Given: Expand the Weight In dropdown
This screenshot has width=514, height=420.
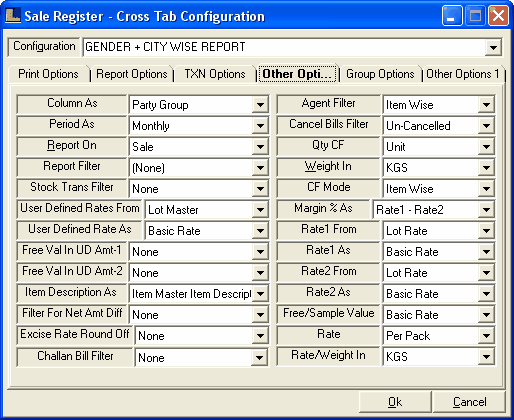Looking at the screenshot, I should [x=486, y=168].
